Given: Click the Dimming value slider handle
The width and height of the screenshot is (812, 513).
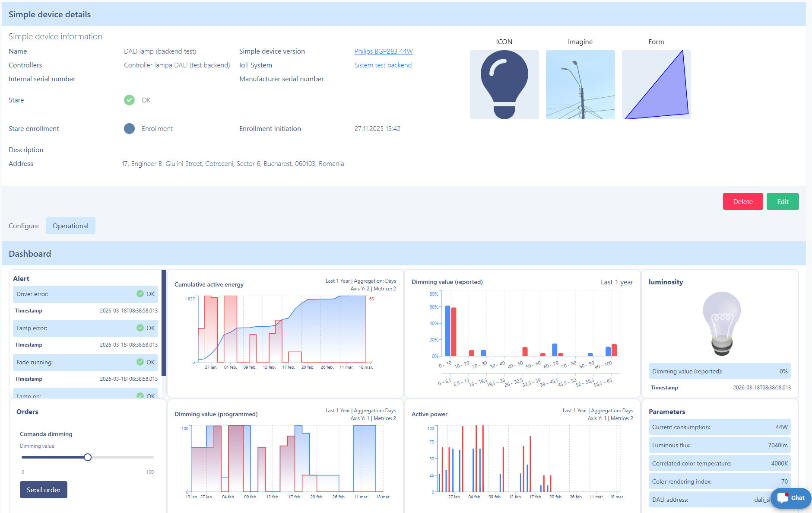Looking at the screenshot, I should [x=88, y=457].
